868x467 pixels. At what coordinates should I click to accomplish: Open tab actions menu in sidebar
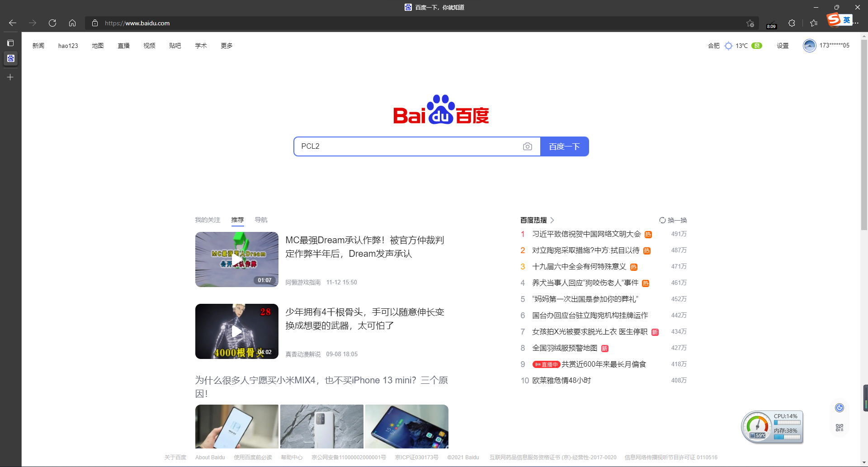[x=10, y=43]
